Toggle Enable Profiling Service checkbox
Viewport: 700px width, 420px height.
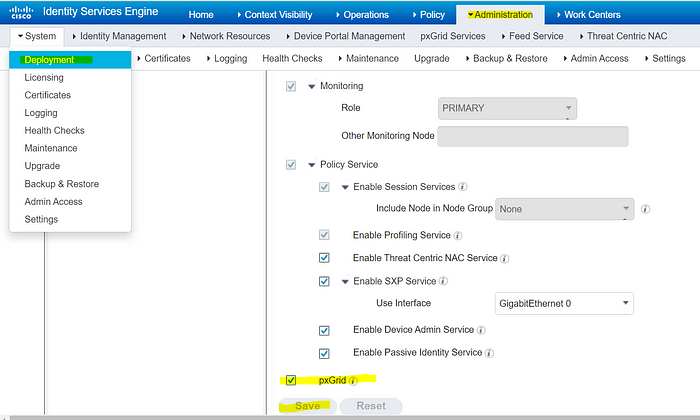click(x=324, y=235)
